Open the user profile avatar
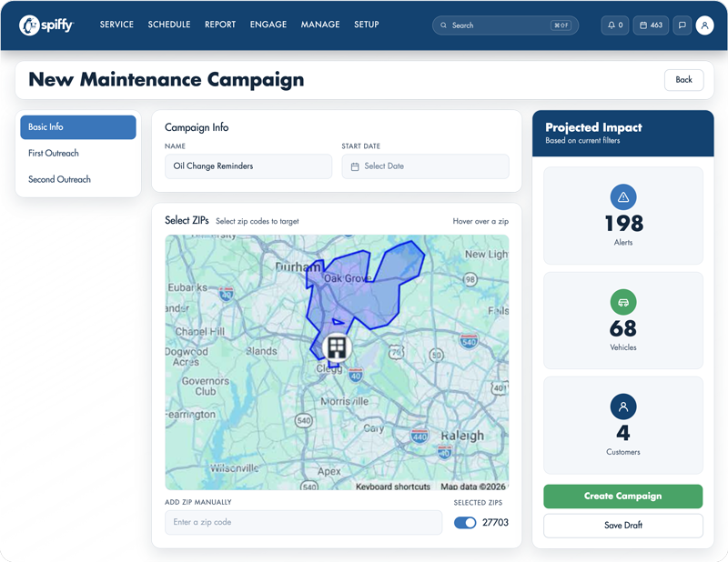This screenshot has height=562, width=728. (x=704, y=25)
